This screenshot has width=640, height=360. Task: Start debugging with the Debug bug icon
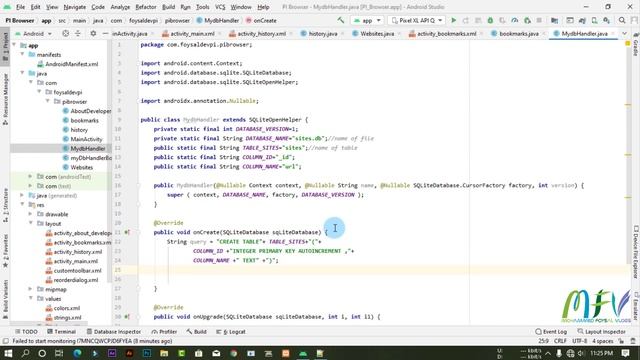(x=490, y=20)
